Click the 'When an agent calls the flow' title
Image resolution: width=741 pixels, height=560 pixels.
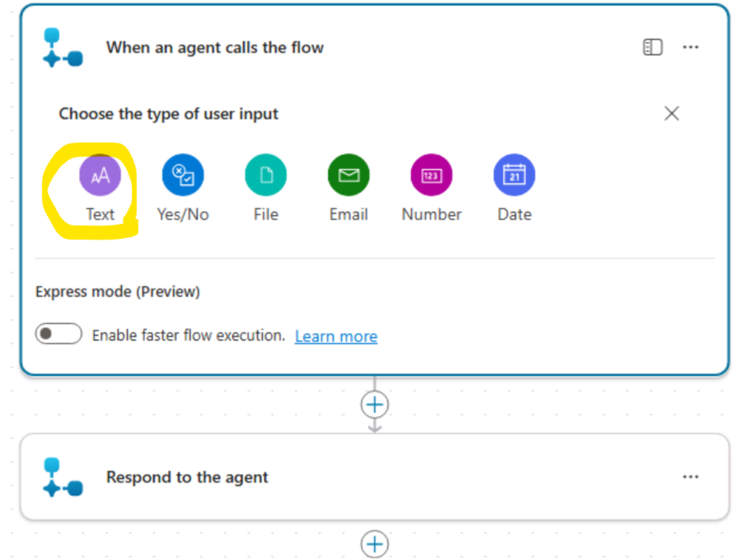(x=215, y=48)
